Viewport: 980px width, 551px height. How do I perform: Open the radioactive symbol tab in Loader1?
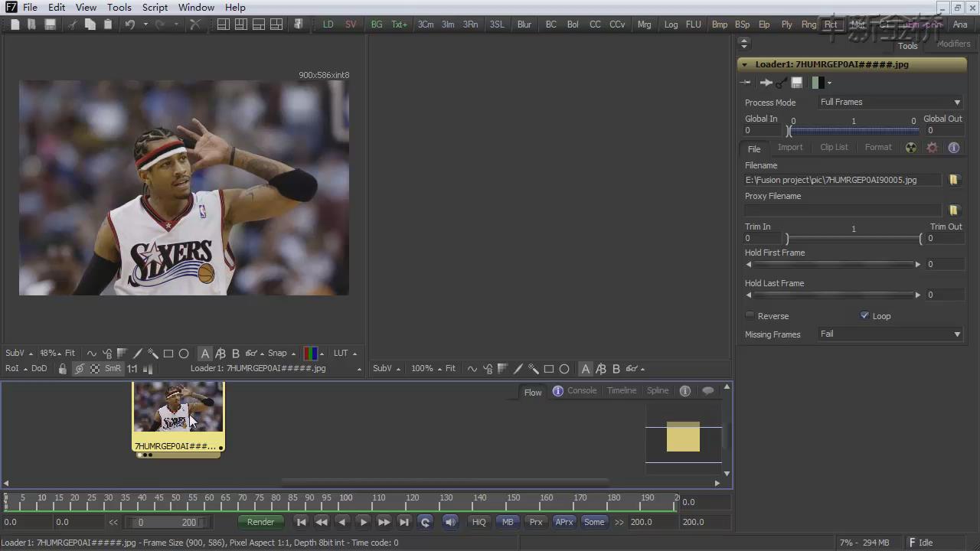[911, 148]
